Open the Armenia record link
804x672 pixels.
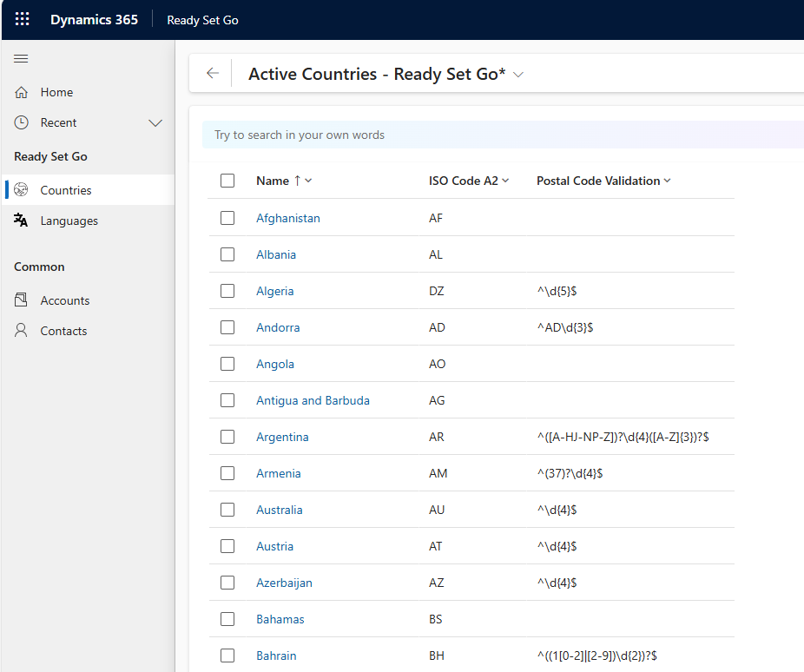point(279,473)
